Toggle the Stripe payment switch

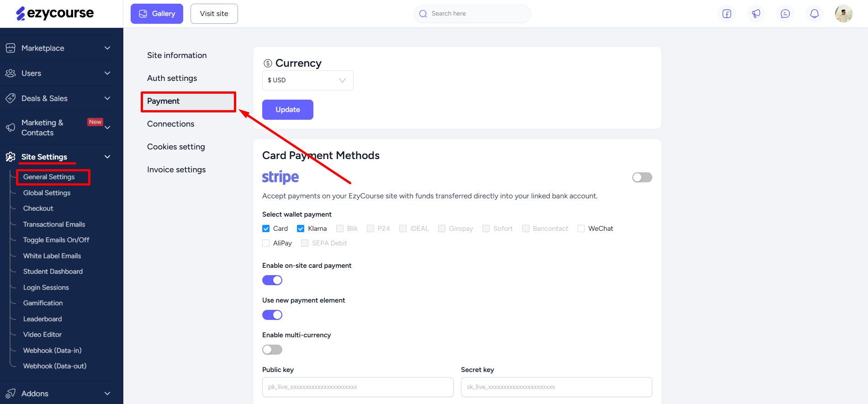coord(642,177)
